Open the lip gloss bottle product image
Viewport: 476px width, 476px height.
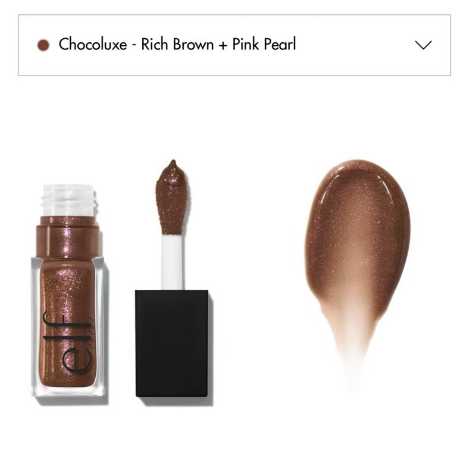[x=68, y=291]
